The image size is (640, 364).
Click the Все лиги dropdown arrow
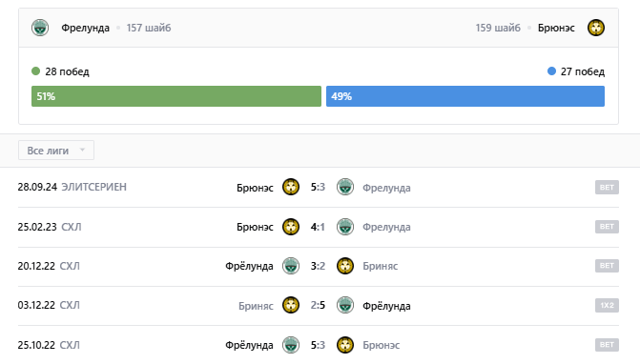[82, 150]
